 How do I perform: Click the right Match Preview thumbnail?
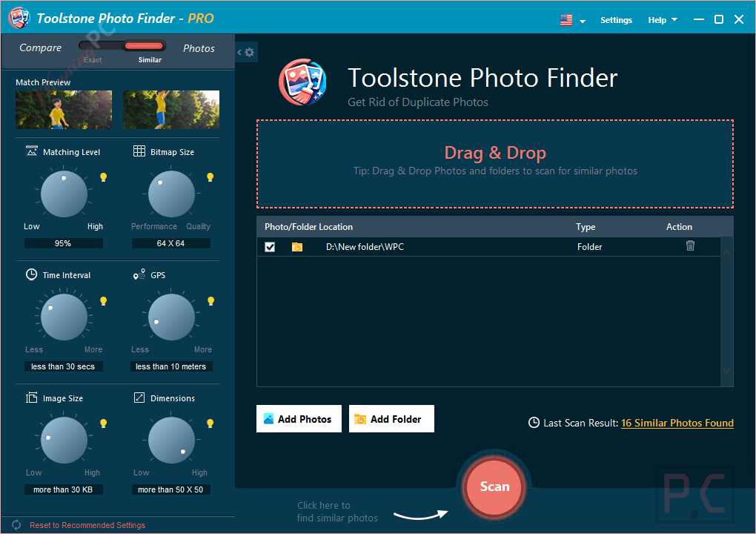coord(171,110)
